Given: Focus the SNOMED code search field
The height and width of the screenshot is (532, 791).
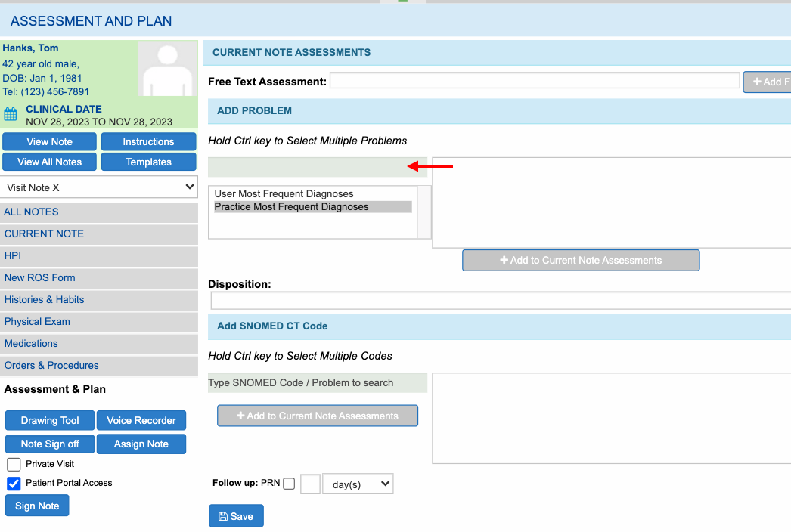Looking at the screenshot, I should coord(318,383).
